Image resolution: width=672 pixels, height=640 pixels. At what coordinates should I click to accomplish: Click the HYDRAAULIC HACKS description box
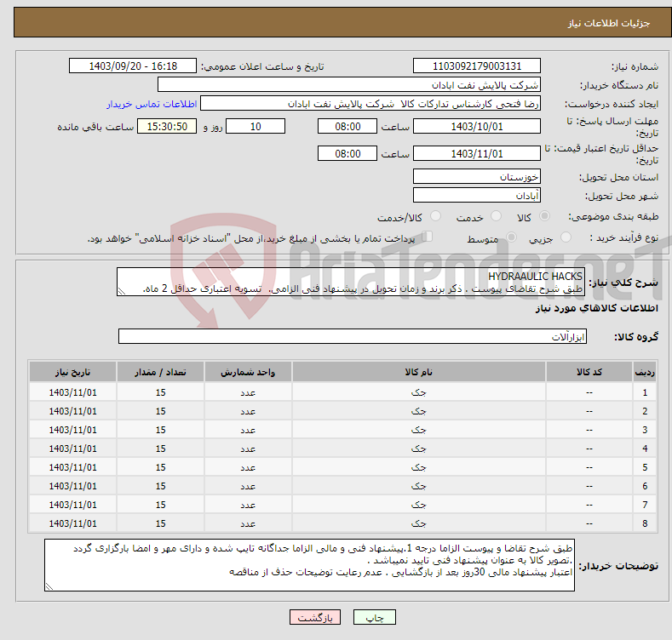(351, 282)
